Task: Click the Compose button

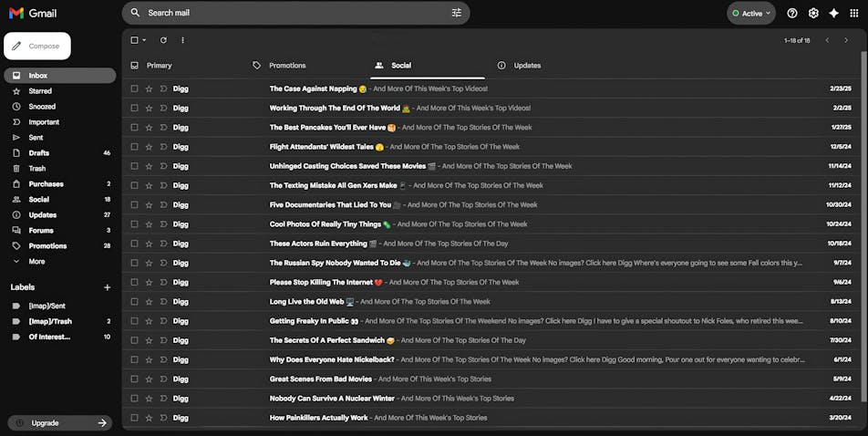Action: (37, 46)
